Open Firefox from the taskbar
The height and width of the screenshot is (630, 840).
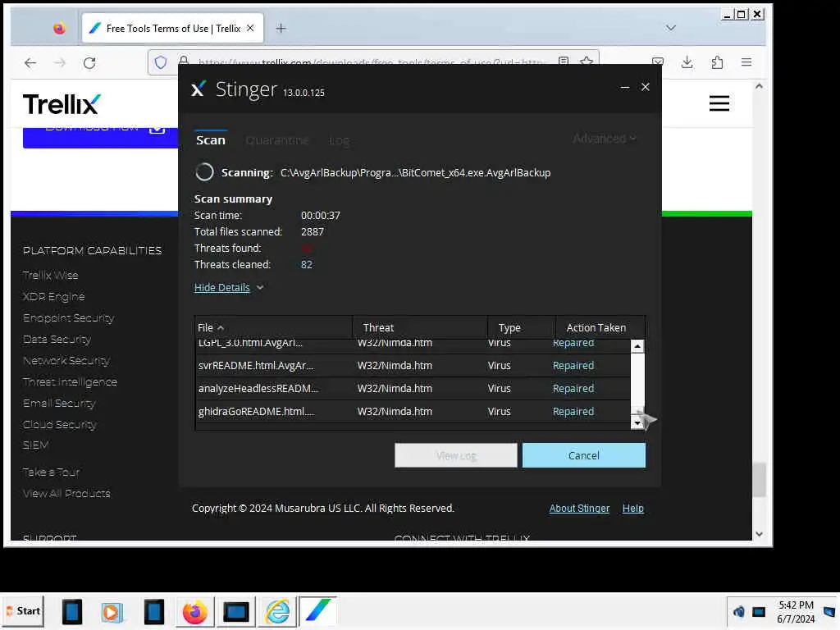coord(194,612)
